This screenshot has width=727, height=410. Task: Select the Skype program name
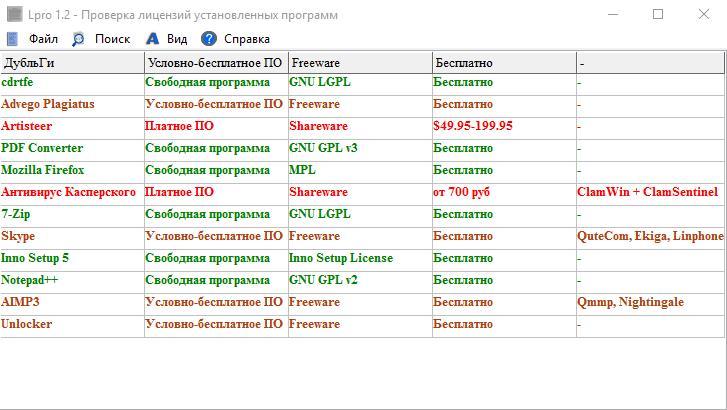click(18, 236)
